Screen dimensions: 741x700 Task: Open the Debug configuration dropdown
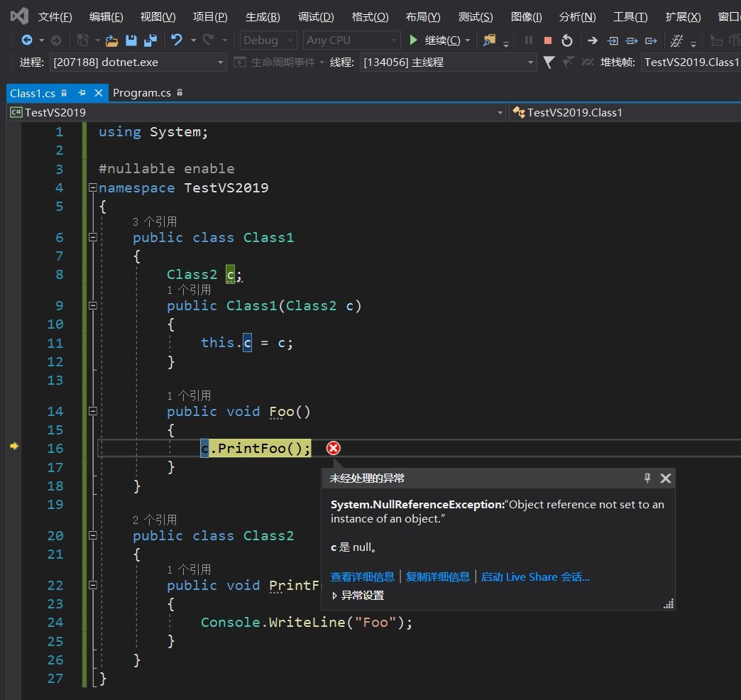point(268,40)
